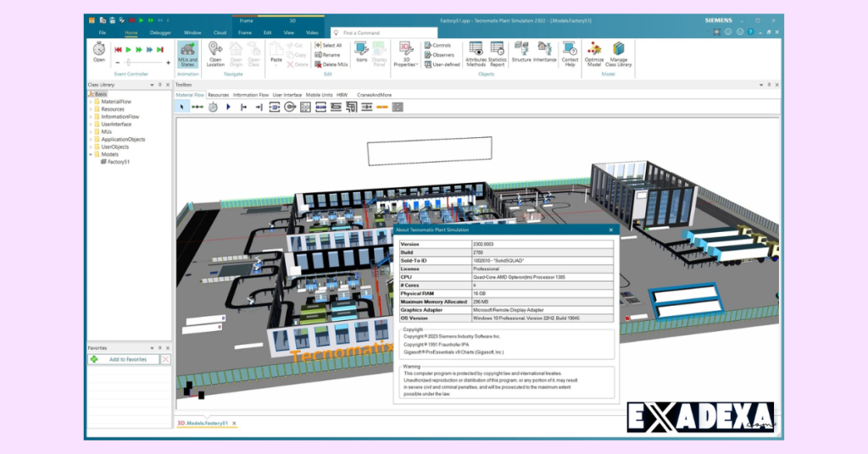Select the pointer tool in toolbox

coord(181,108)
